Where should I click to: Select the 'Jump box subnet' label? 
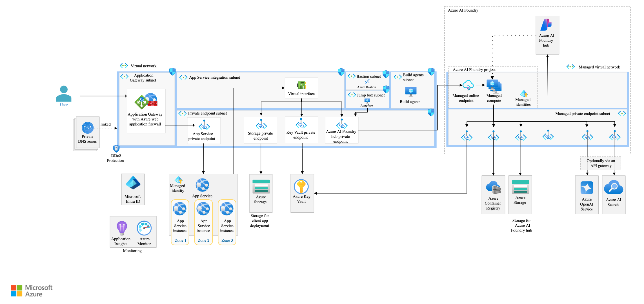(x=371, y=95)
